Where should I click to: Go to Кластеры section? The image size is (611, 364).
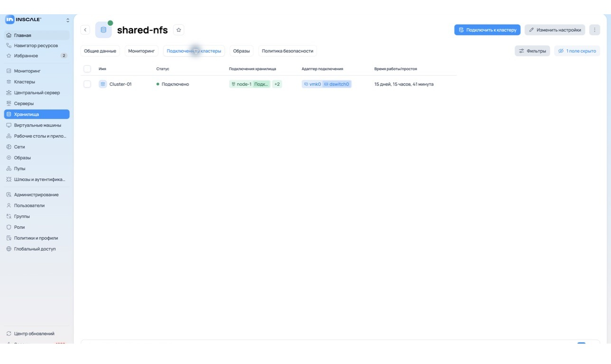coord(37,82)
